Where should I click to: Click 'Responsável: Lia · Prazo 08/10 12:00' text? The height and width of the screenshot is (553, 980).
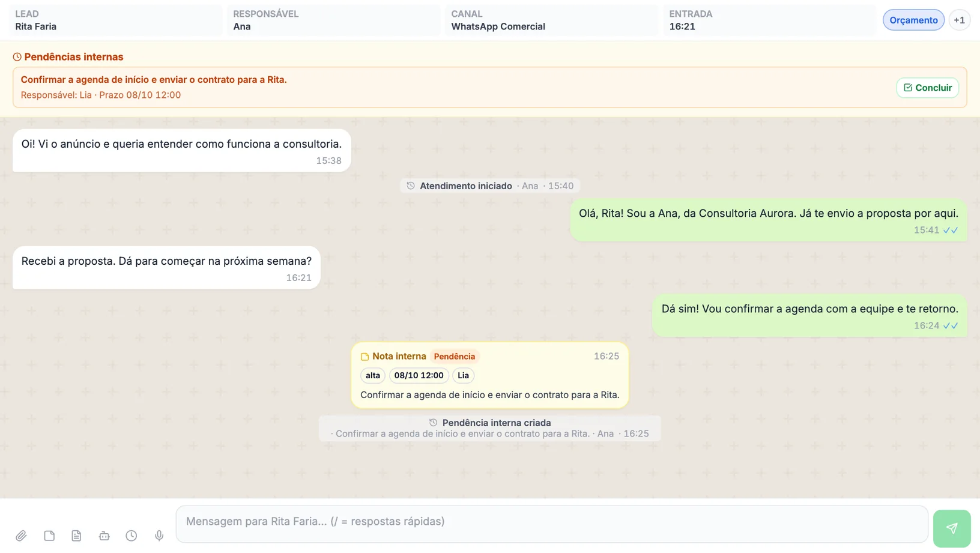tap(101, 95)
